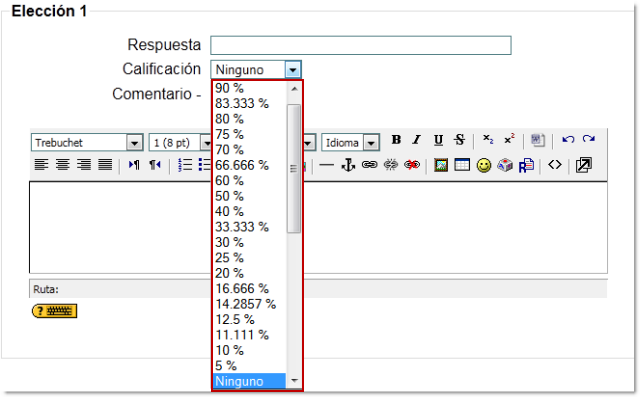Collapse the Calificación Ninguno dropdown
The width and height of the screenshot is (640, 397).
tap(293, 70)
